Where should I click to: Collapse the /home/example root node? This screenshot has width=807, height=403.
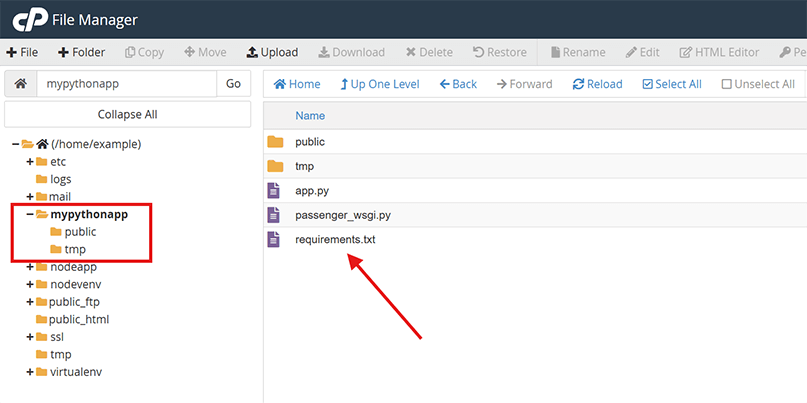pyautogui.click(x=15, y=144)
